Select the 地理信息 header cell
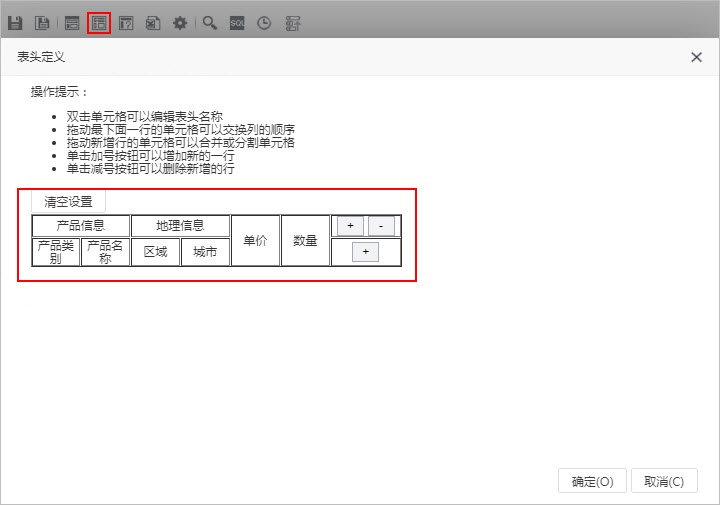The height and width of the screenshot is (505, 720). 180,225
